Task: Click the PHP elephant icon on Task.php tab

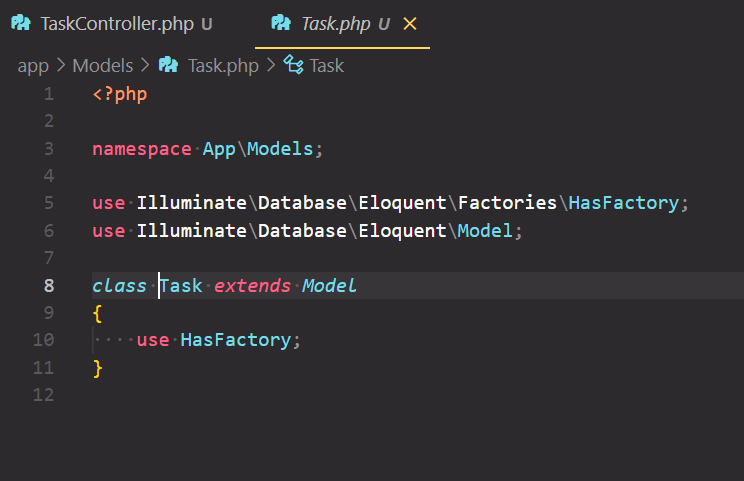Action: pos(282,24)
